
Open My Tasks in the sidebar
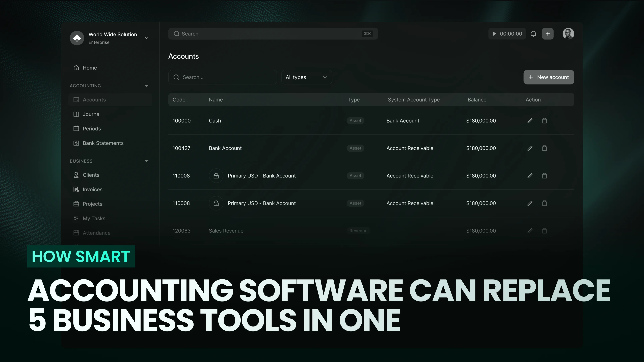[110, 219]
